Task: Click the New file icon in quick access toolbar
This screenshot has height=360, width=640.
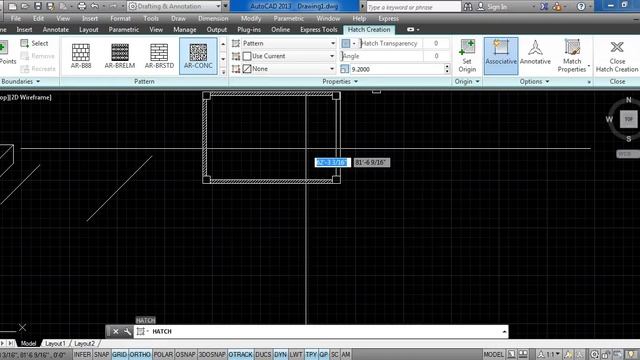Action: point(12,6)
